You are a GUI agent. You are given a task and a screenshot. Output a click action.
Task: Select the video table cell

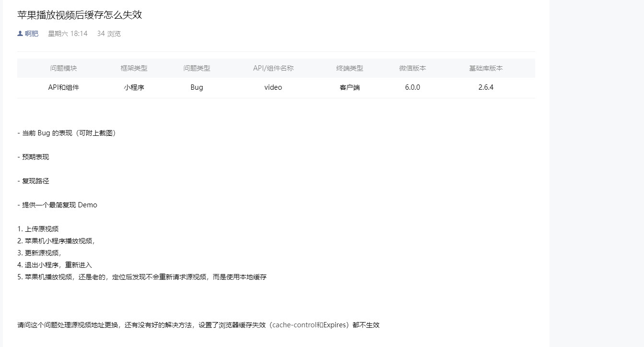(x=273, y=87)
